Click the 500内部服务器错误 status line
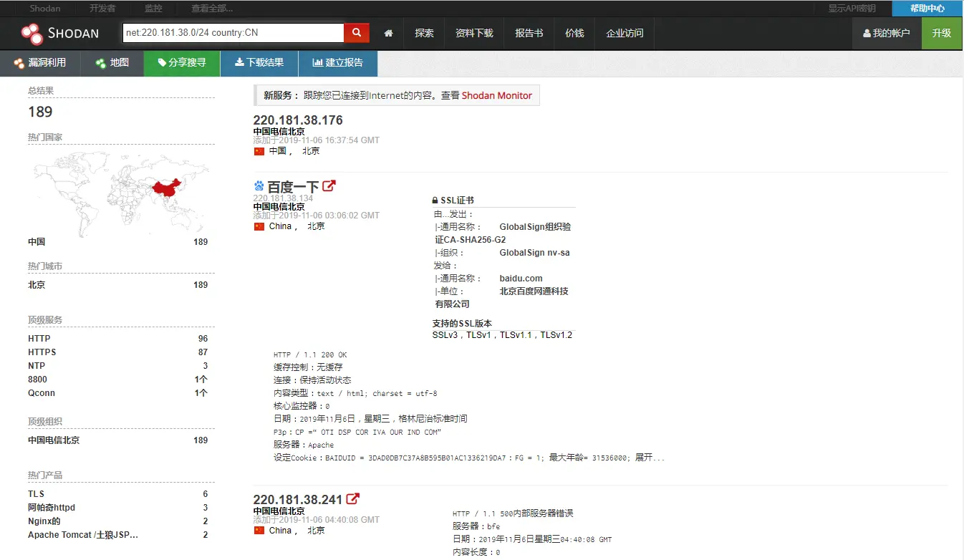The height and width of the screenshot is (560, 964). pos(513,513)
